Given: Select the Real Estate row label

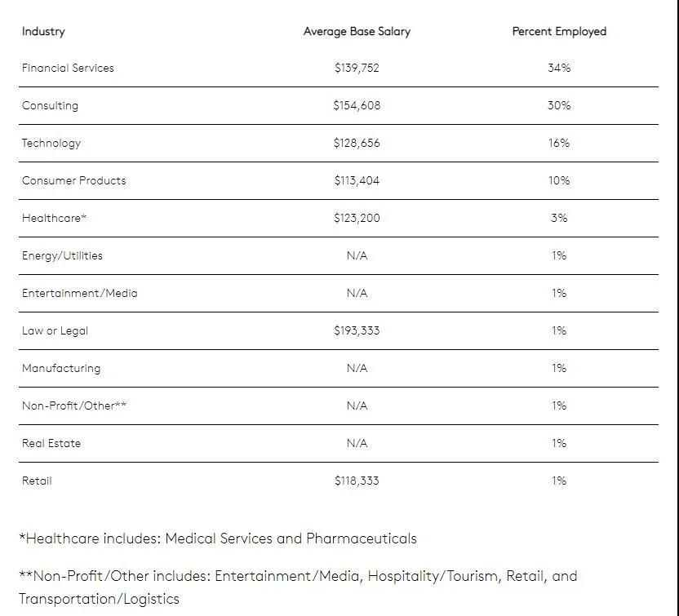Looking at the screenshot, I should tap(51, 443).
